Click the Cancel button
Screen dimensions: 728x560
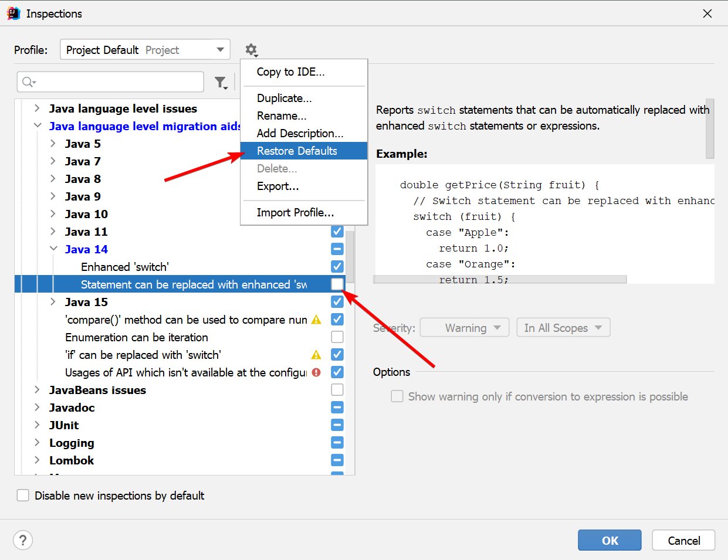pyautogui.click(x=683, y=540)
